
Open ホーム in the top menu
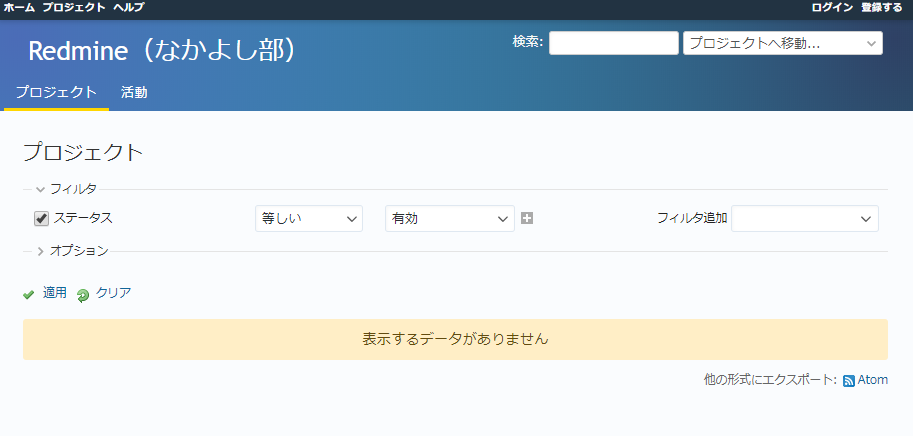(19, 7)
